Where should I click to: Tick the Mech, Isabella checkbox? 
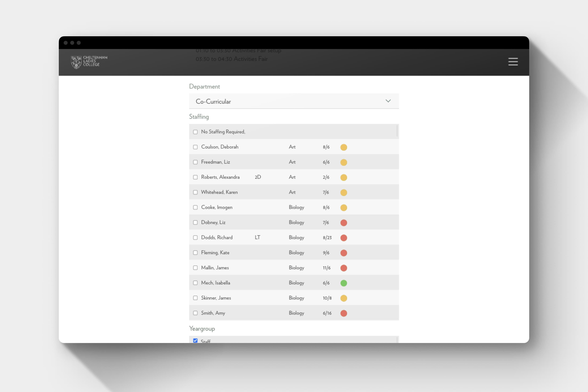[195, 283]
